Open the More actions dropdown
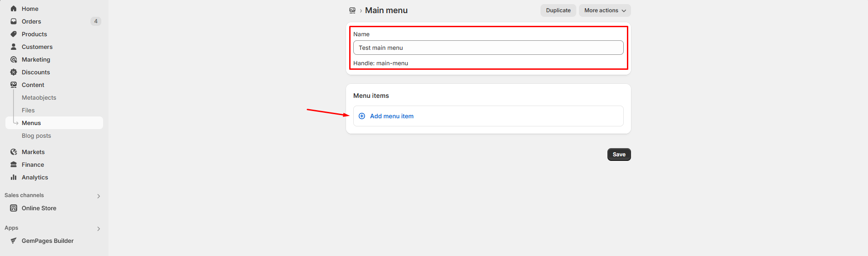Image resolution: width=868 pixels, height=256 pixels. 605,10
